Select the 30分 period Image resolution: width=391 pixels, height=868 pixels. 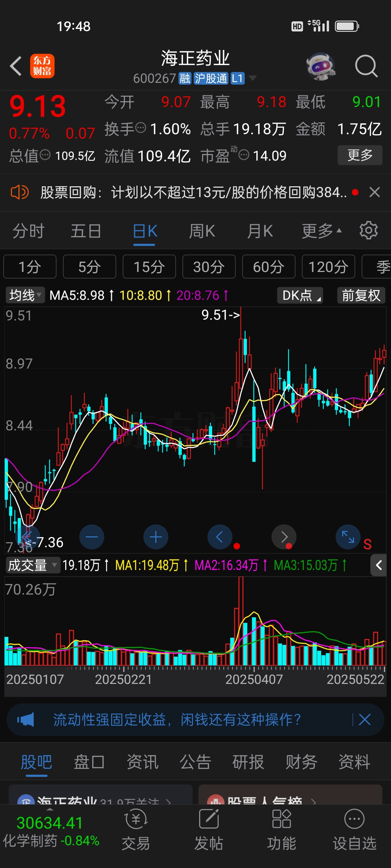(209, 267)
